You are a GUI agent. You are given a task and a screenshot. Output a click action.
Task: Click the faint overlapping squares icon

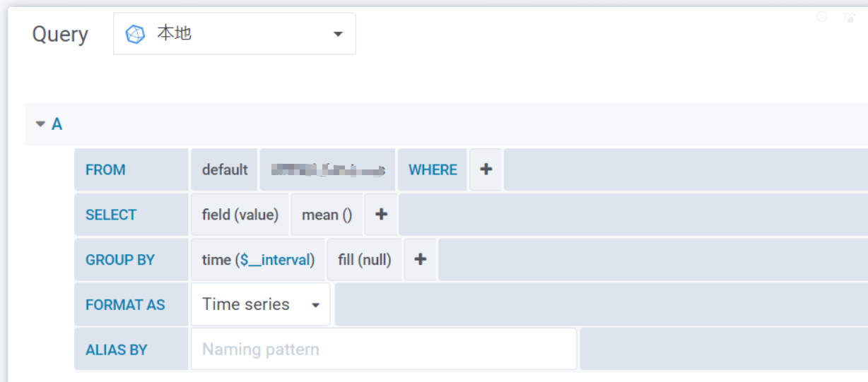pos(850,18)
